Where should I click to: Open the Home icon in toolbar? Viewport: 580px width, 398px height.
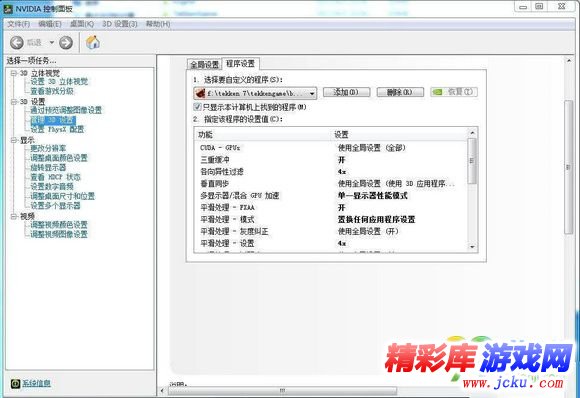click(93, 42)
